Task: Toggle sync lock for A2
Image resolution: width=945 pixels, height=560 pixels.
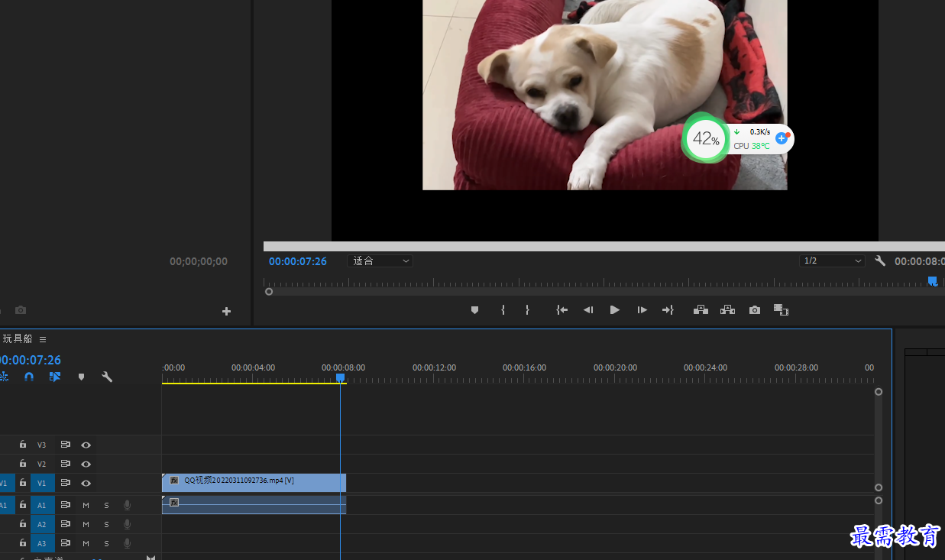Action: pyautogui.click(x=66, y=524)
